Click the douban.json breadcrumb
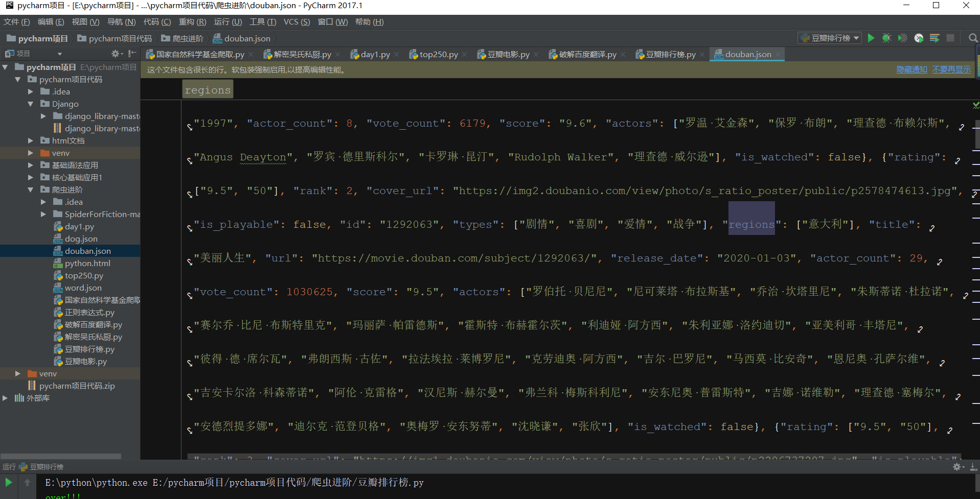 242,38
